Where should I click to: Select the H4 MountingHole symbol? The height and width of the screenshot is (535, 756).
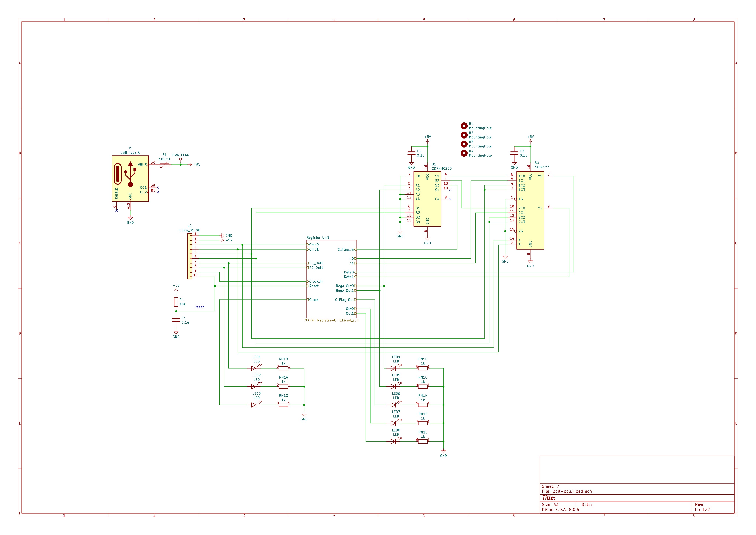pos(464,153)
